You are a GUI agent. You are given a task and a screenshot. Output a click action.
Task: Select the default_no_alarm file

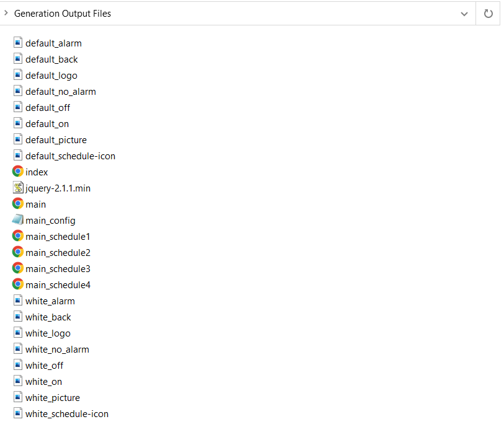(x=60, y=92)
